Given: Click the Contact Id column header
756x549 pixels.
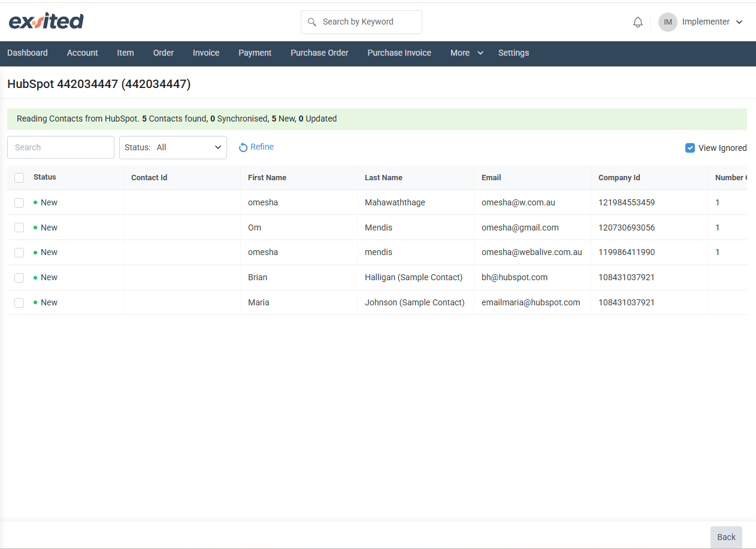Looking at the screenshot, I should click(149, 178).
